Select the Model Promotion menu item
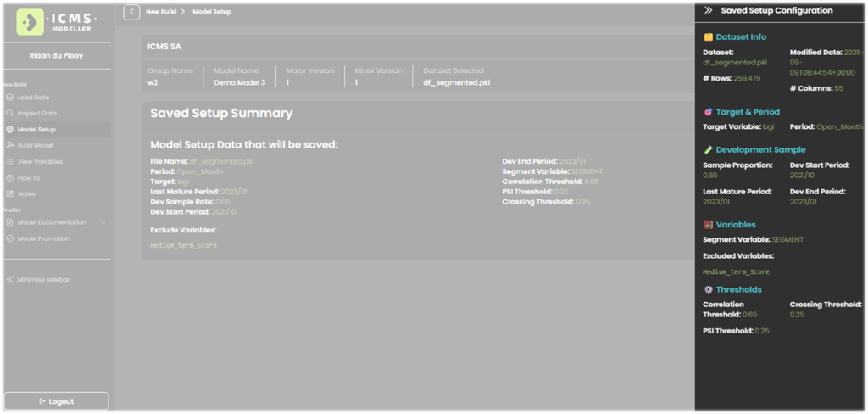 click(43, 238)
